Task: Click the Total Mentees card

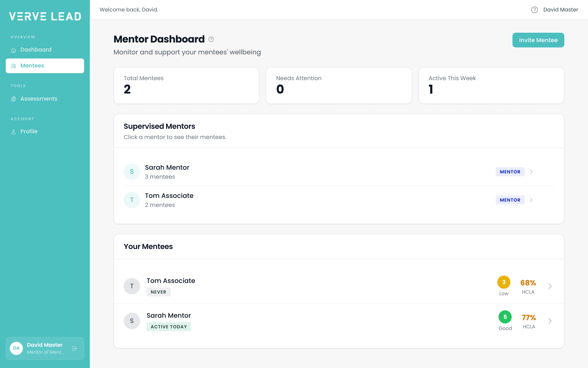Action: point(186,85)
